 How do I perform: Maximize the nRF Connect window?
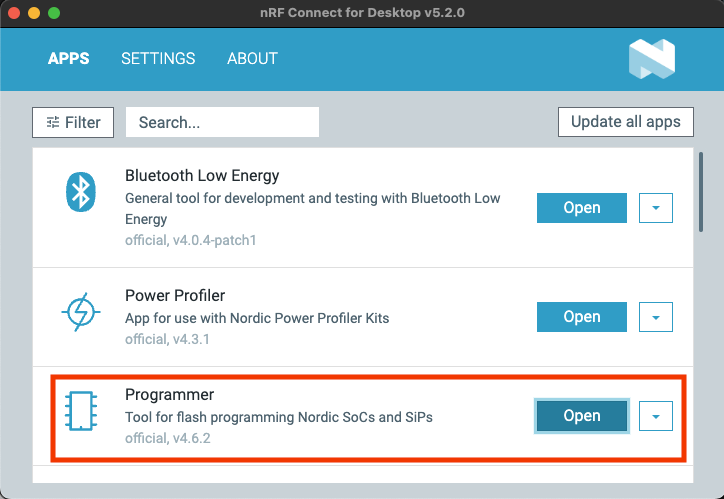pyautogui.click(x=54, y=14)
